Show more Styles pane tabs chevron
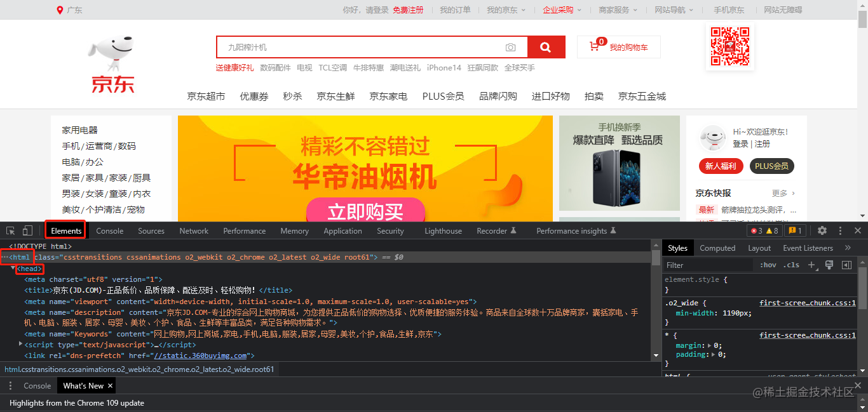The width and height of the screenshot is (868, 412). (x=848, y=248)
